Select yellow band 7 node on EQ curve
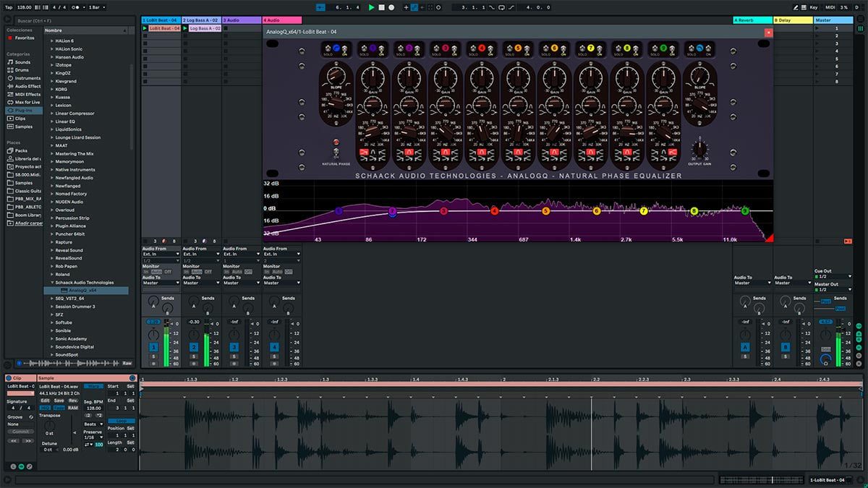This screenshot has width=868, height=488. (644, 211)
